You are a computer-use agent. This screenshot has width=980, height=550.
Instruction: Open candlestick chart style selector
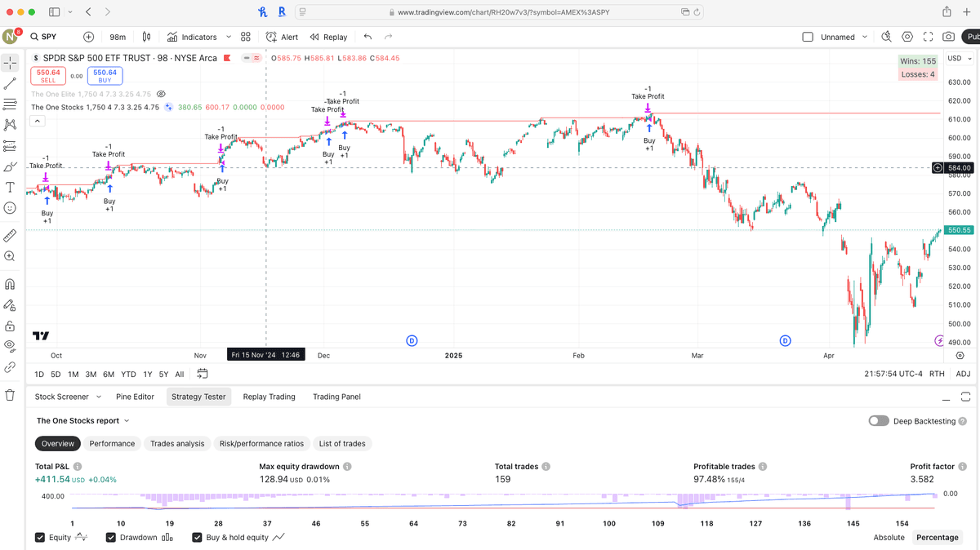point(147,37)
